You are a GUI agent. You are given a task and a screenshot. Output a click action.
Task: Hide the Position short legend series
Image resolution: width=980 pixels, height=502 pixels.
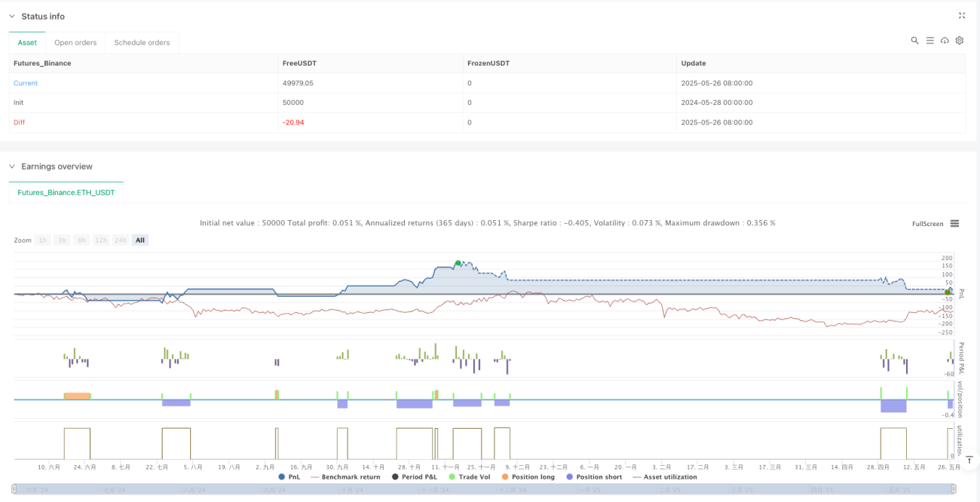click(594, 476)
